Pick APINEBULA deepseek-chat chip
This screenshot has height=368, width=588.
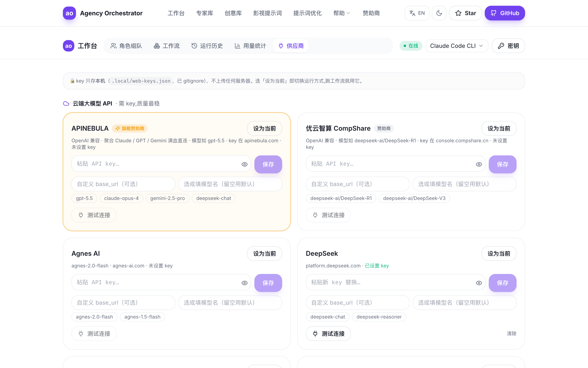coord(214,198)
